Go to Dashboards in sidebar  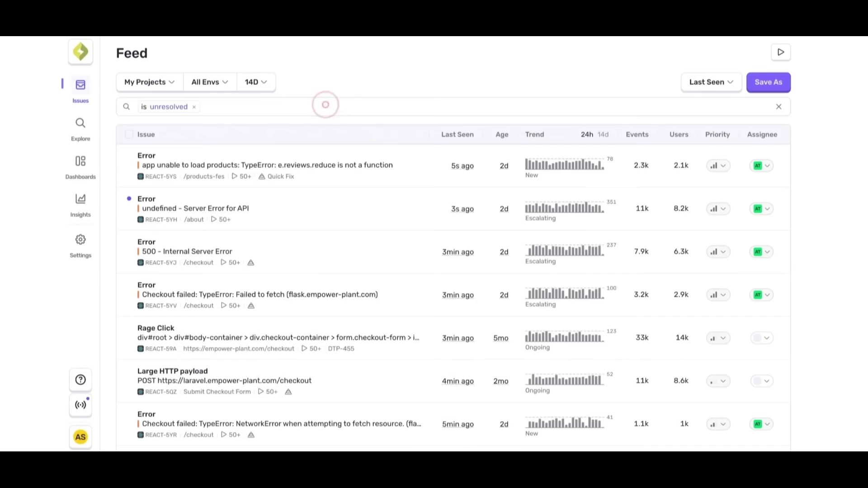point(80,161)
